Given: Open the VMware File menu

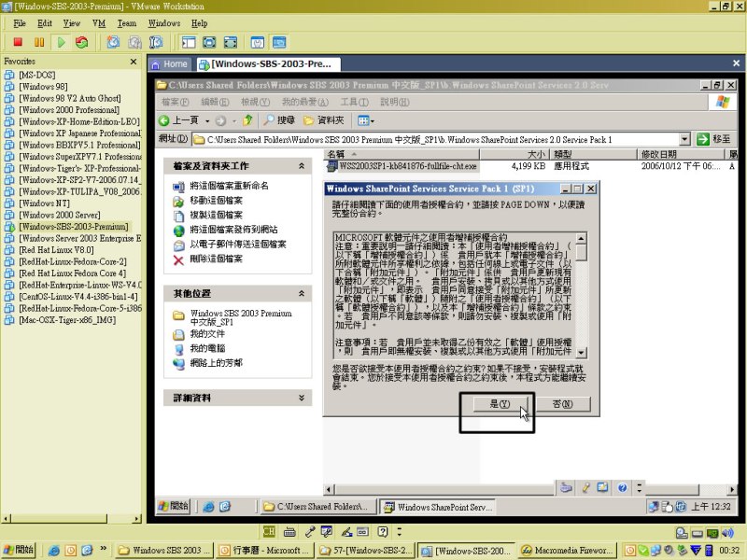Looking at the screenshot, I should click(20, 23).
